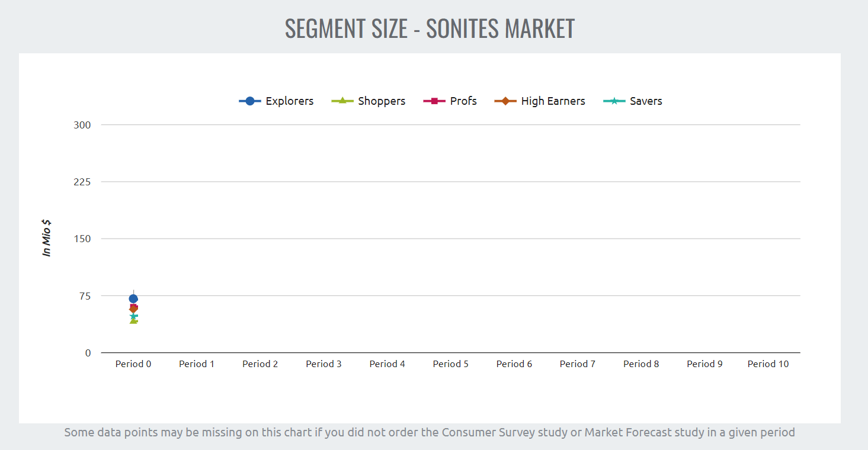The image size is (868, 450).
Task: Click the In Mio $ axis title
Action: (47, 238)
